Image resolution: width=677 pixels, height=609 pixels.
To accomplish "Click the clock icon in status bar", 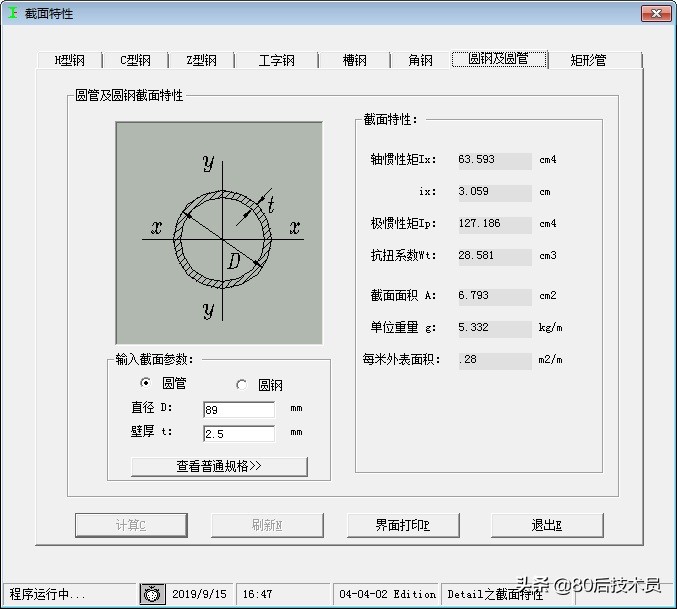I will click(152, 594).
